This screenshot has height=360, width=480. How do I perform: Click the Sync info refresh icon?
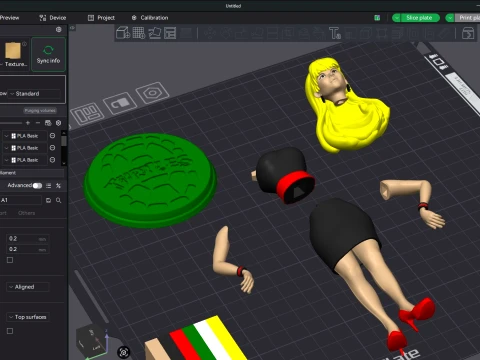click(x=48, y=50)
